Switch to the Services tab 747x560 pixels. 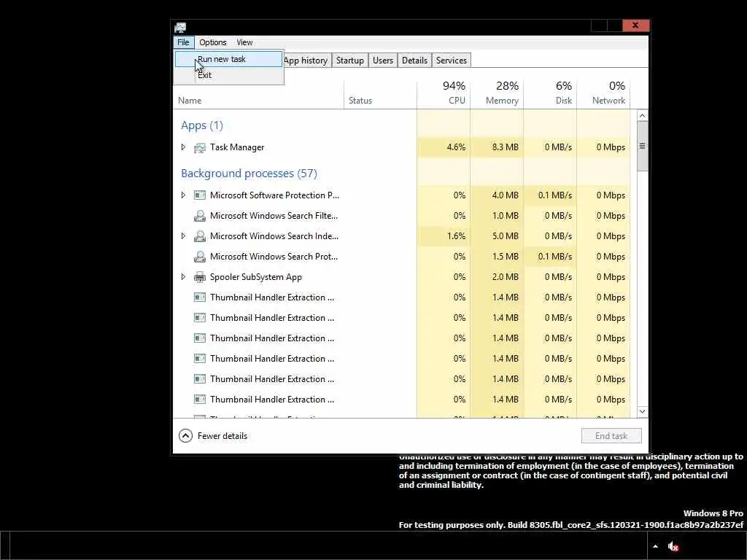(451, 61)
